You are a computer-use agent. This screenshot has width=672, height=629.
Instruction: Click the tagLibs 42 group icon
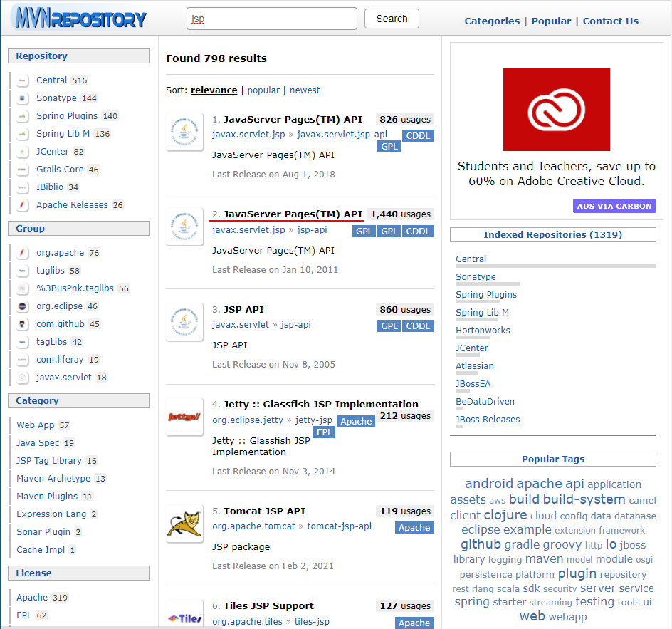click(22, 342)
